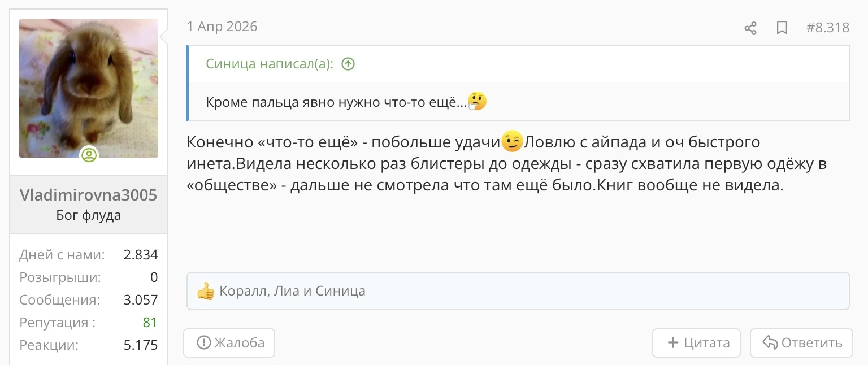The width and height of the screenshot is (868, 365).
Task: Open Vladimirovna3005's rabbit avatar
Action: [x=89, y=88]
